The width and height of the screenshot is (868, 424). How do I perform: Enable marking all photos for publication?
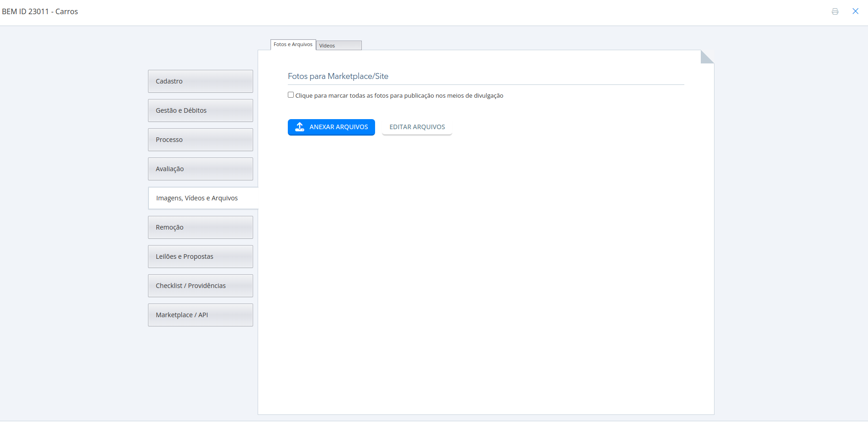(x=291, y=94)
